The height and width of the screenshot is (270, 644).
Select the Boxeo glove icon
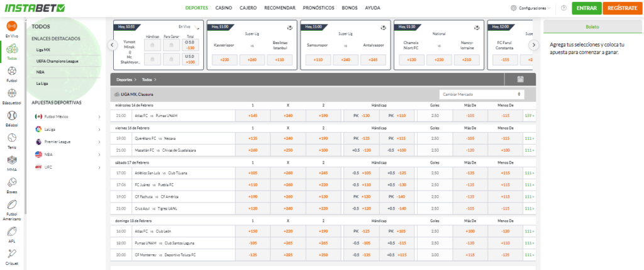pos(11,183)
